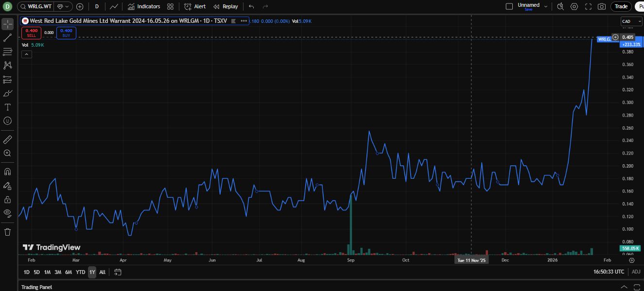This screenshot has width=644, height=291.
Task: Click the blue 0.400 BUY button
Action: click(66, 33)
